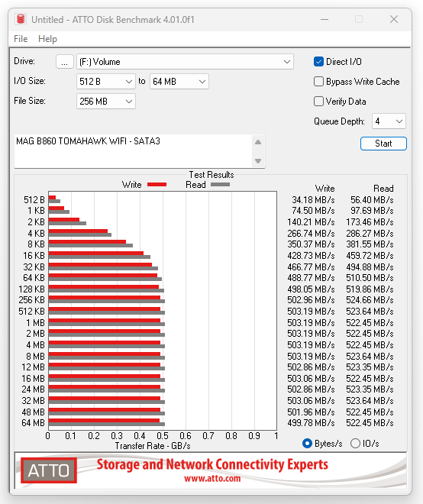
Task: Click the Transfer Rate - GB/s axis label
Action: [x=153, y=446]
